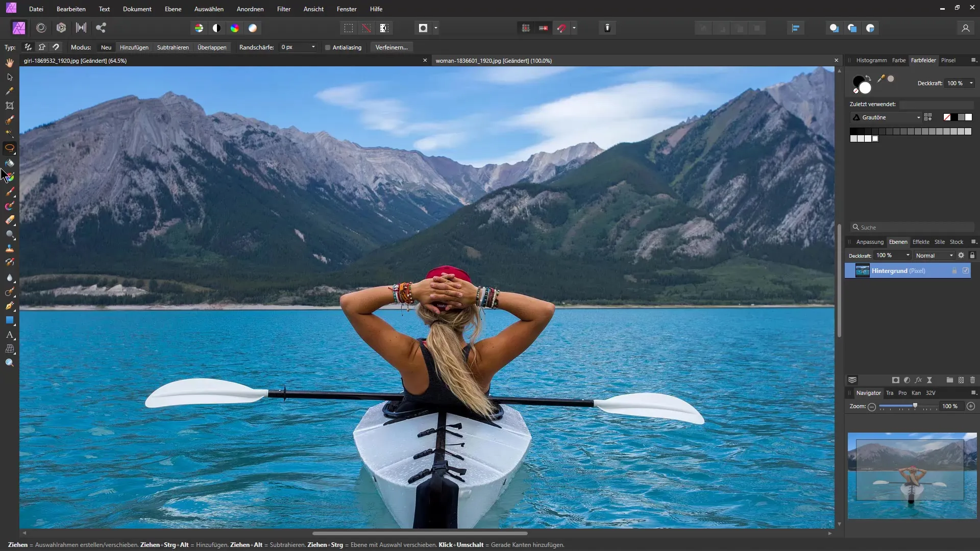The height and width of the screenshot is (551, 980).
Task: Click the Healing Brush tool
Action: pyautogui.click(x=9, y=263)
